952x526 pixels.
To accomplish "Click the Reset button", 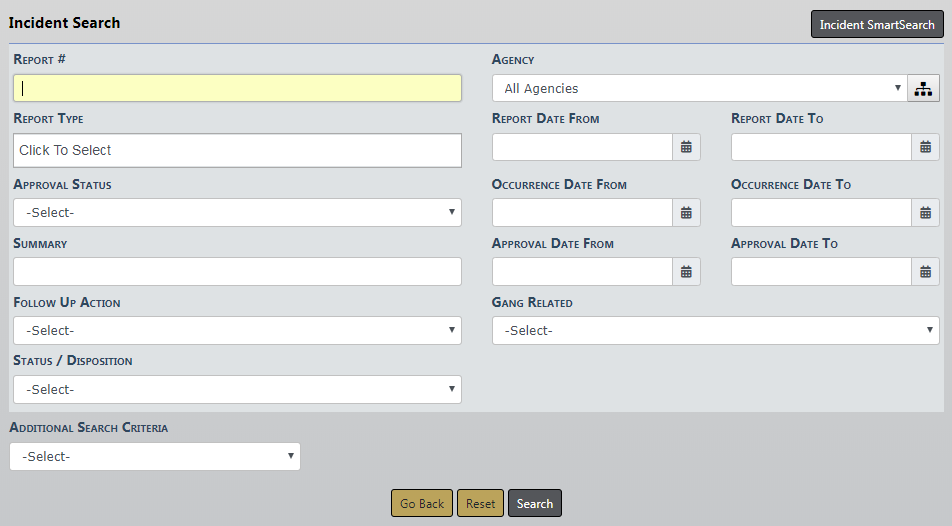I will click(480, 504).
